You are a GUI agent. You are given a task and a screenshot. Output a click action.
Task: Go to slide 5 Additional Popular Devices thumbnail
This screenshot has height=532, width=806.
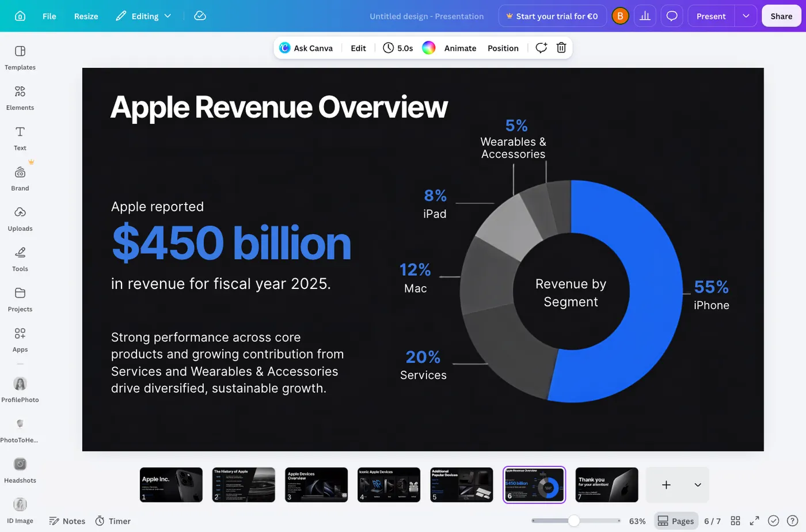[461, 485]
